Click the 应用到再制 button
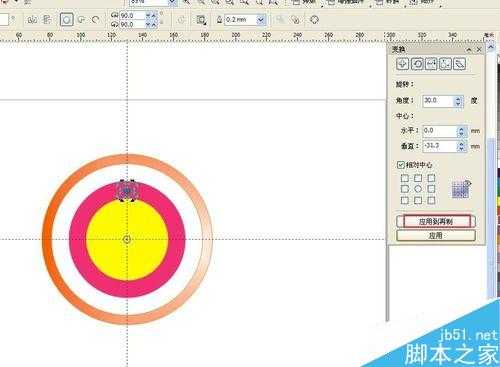This screenshot has height=367, width=500. click(x=436, y=222)
